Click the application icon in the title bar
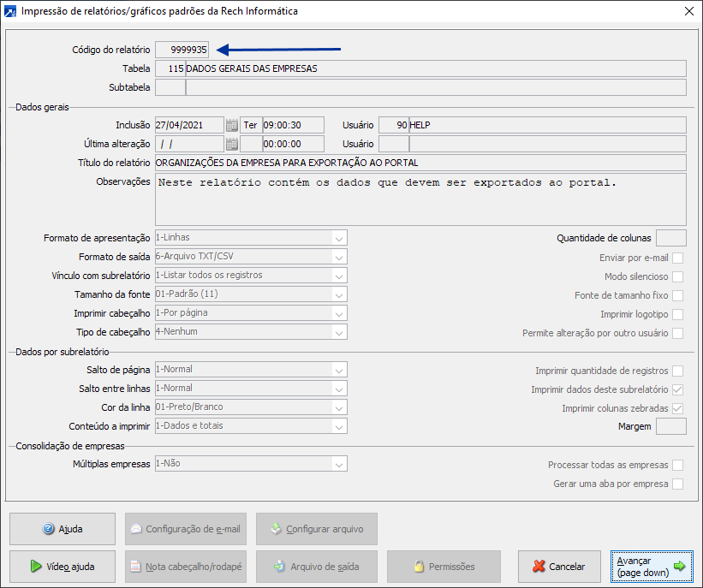The width and height of the screenshot is (703, 588). 10,11
